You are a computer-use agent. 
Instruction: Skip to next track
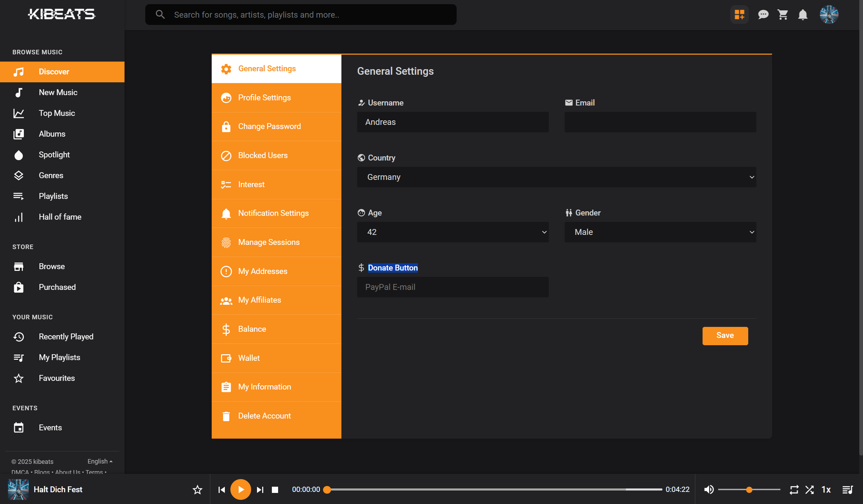click(260, 489)
